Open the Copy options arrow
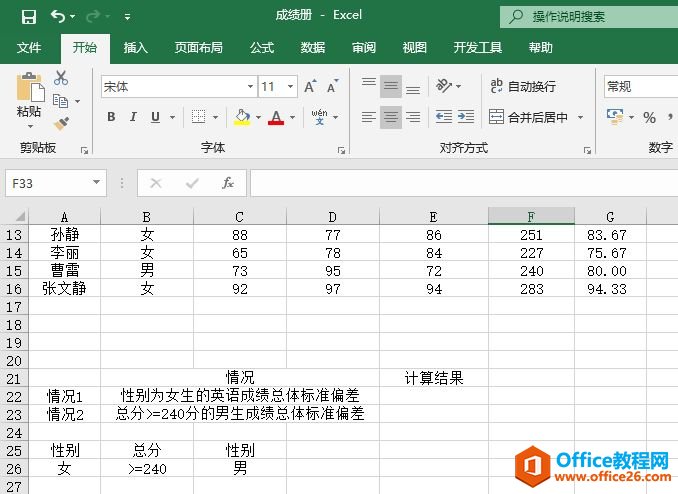The image size is (678, 494). tap(77, 101)
